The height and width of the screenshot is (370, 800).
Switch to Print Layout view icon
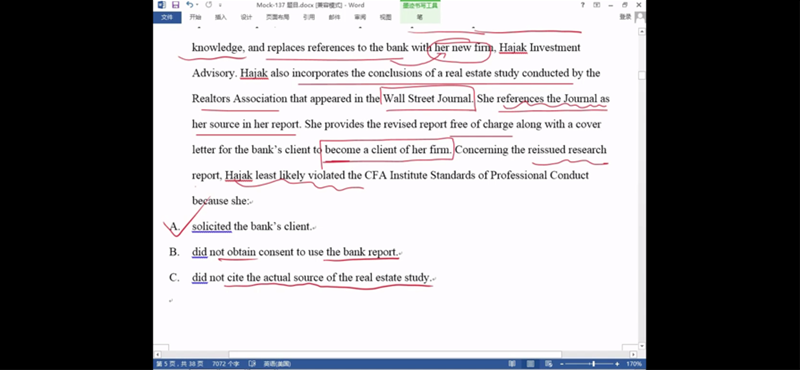click(531, 364)
